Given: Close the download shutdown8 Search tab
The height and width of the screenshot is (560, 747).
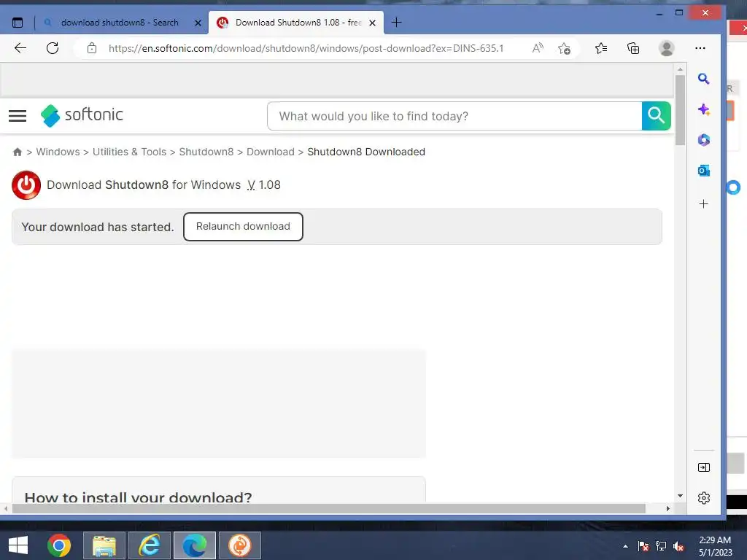Looking at the screenshot, I should coord(198,23).
